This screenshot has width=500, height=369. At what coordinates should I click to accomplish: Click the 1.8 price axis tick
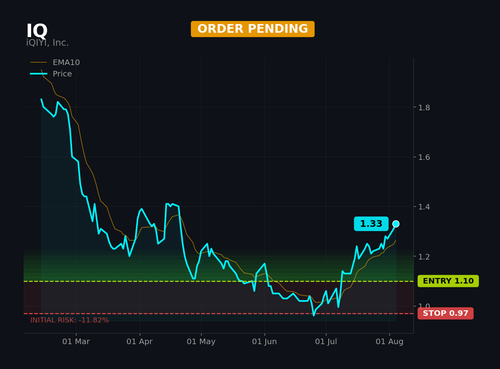click(x=424, y=108)
